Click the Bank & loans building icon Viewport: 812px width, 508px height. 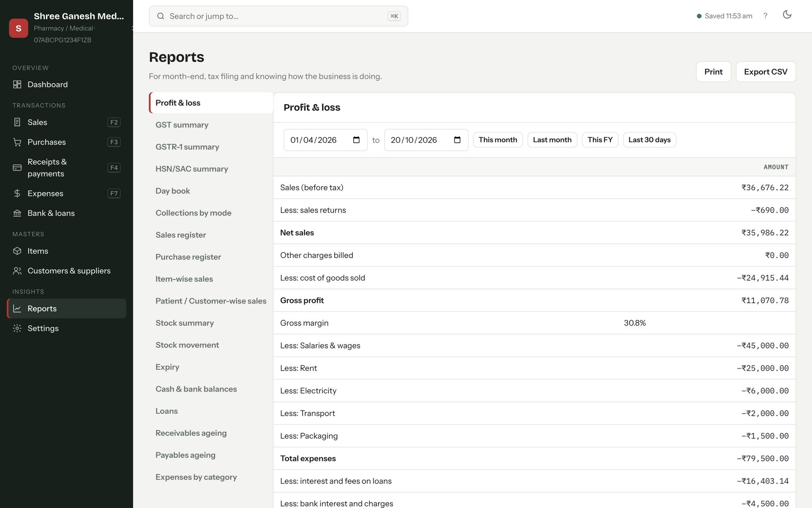17,213
